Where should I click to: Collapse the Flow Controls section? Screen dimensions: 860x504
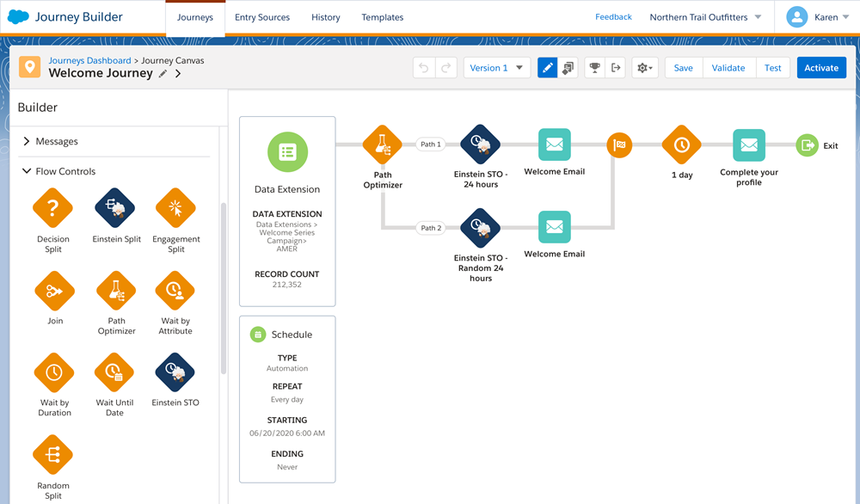pos(58,171)
